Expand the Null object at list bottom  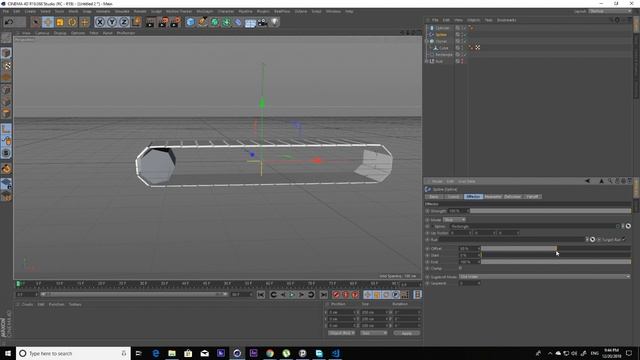pos(427,61)
